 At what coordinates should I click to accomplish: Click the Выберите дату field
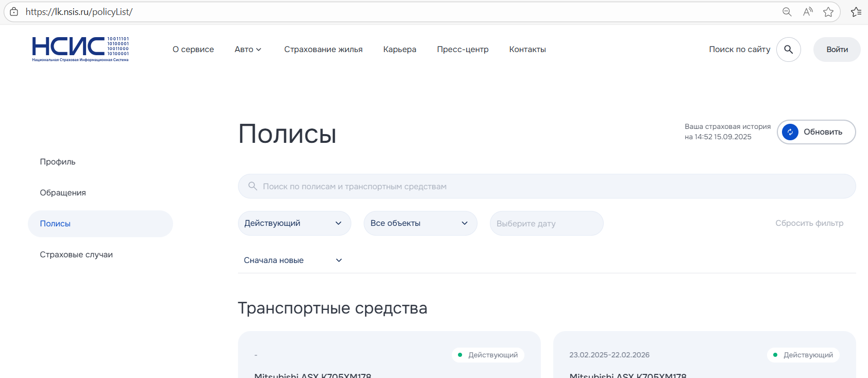pos(547,223)
